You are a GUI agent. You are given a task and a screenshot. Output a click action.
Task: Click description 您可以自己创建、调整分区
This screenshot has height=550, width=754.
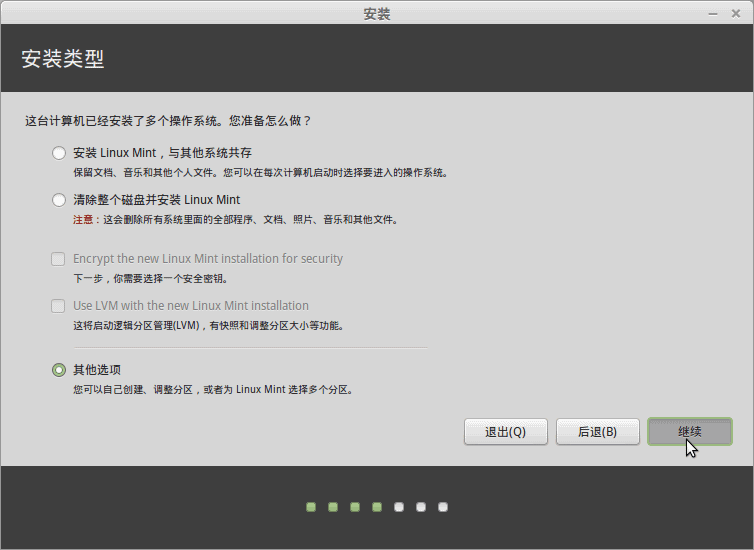214,389
